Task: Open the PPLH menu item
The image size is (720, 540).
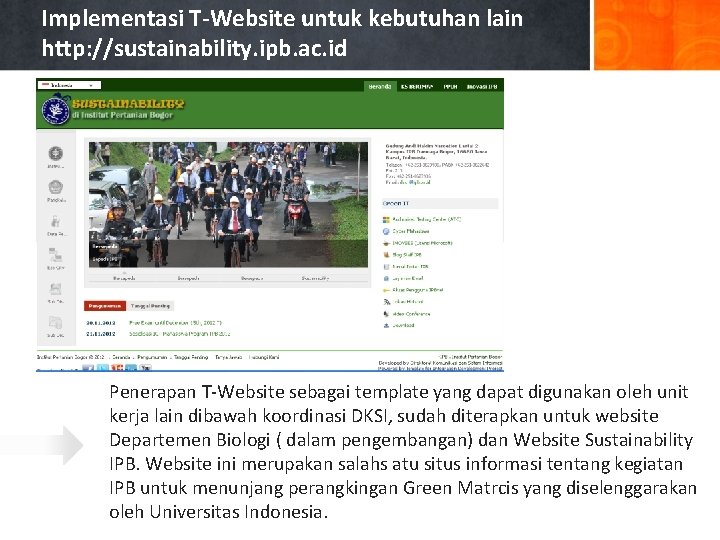Action: (450, 86)
